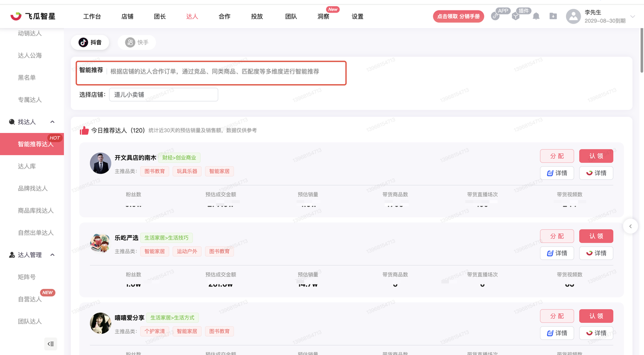Open the 设置 menu

pos(358,17)
